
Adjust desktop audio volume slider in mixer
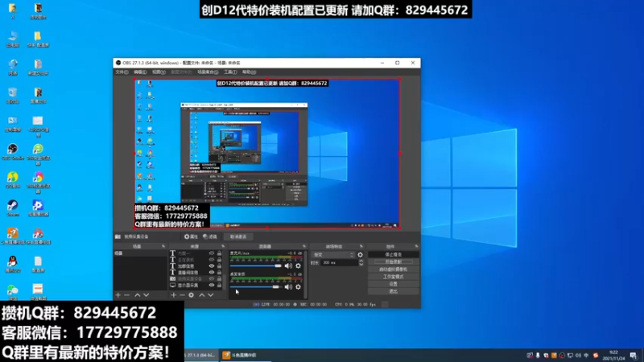point(255,287)
